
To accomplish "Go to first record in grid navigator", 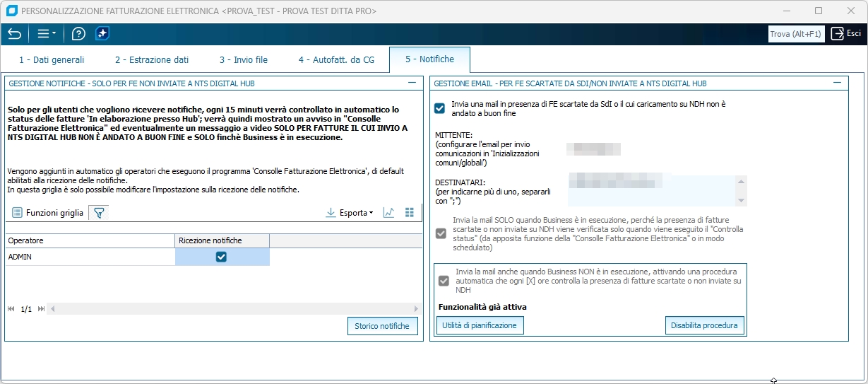I will [12, 309].
